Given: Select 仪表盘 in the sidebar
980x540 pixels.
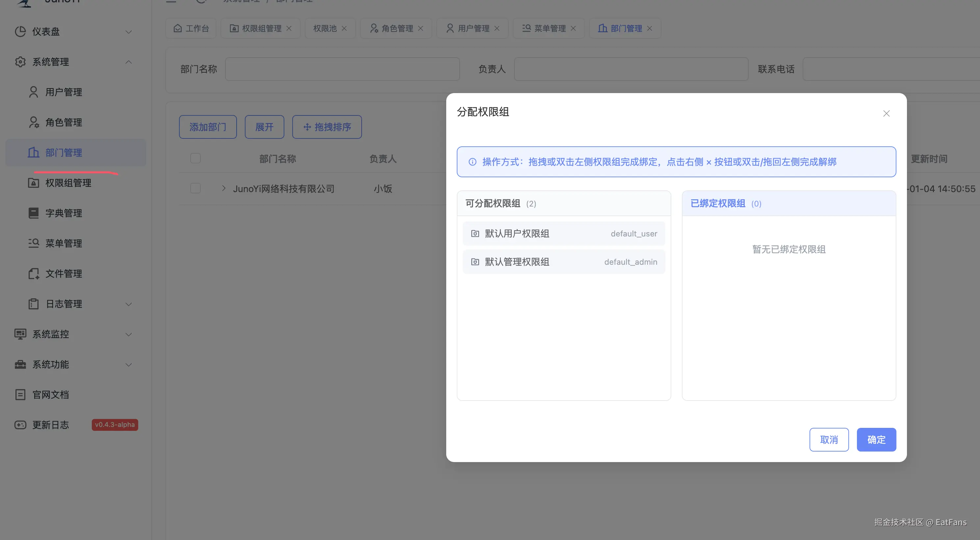Looking at the screenshot, I should pos(46,32).
